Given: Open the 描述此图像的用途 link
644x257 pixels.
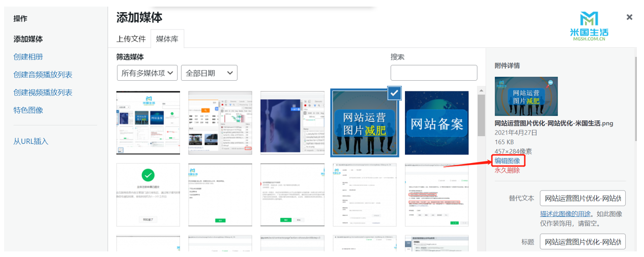Looking at the screenshot, I should click(x=566, y=214).
